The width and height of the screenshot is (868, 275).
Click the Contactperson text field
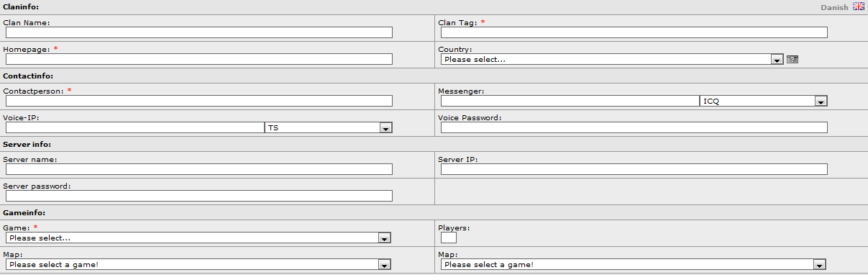pos(199,101)
